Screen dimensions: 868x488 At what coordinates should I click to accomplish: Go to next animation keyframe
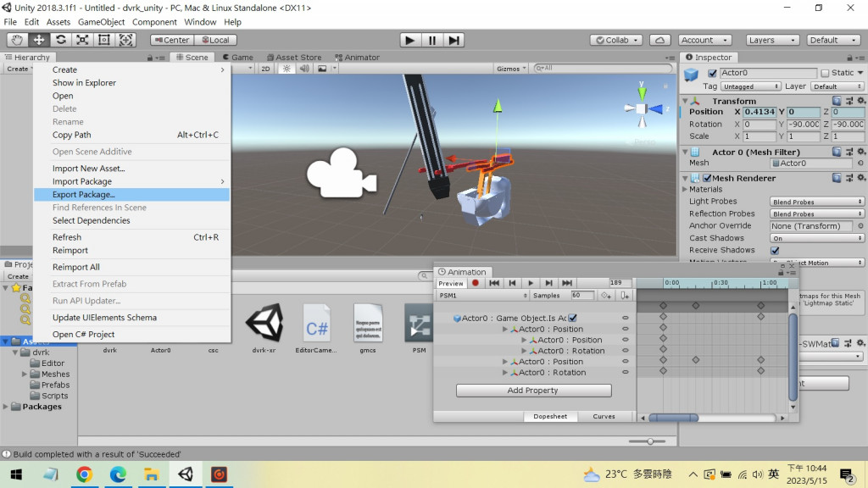pos(548,283)
